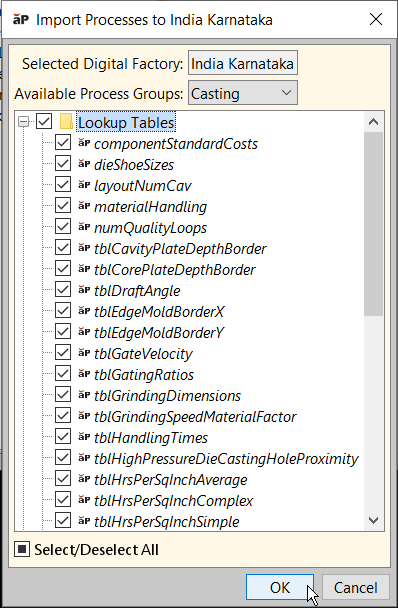Click the aP icon beside tblGrindingDimensions
The width and height of the screenshot is (398, 608).
coord(84,394)
